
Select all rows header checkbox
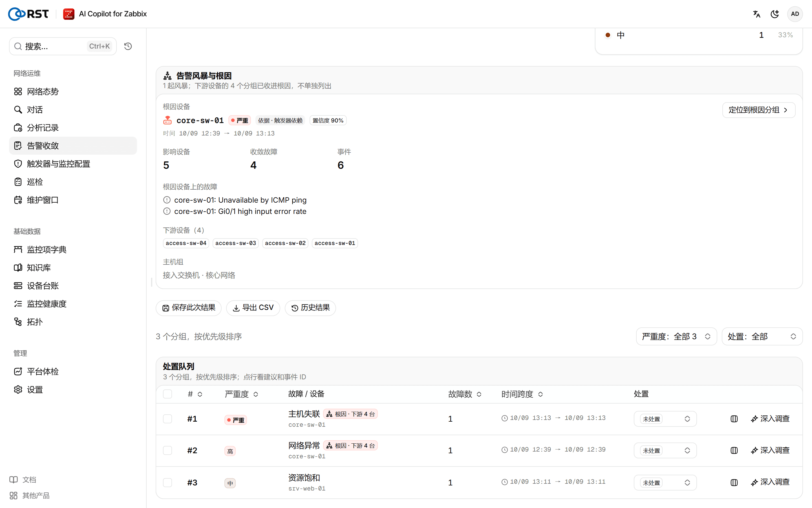[x=167, y=394]
